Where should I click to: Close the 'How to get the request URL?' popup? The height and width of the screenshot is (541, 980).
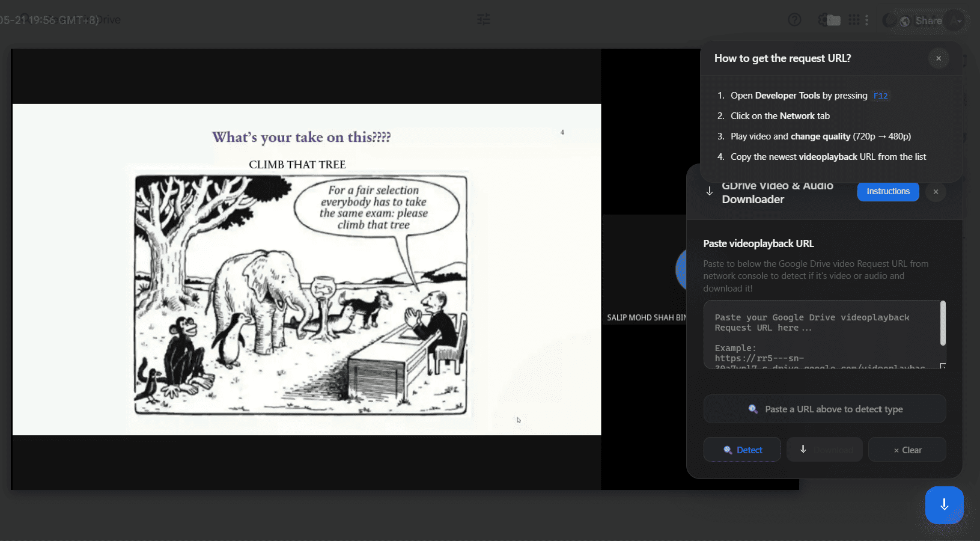click(x=939, y=58)
